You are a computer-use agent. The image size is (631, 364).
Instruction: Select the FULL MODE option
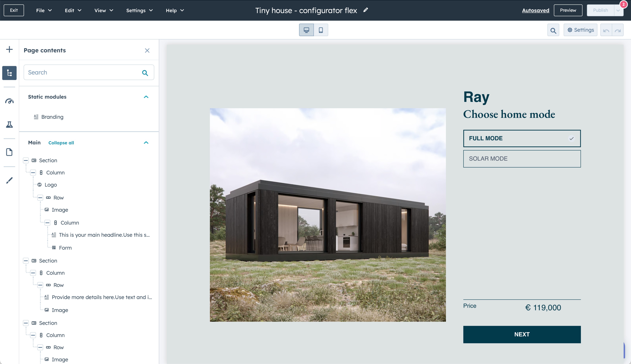pyautogui.click(x=522, y=138)
